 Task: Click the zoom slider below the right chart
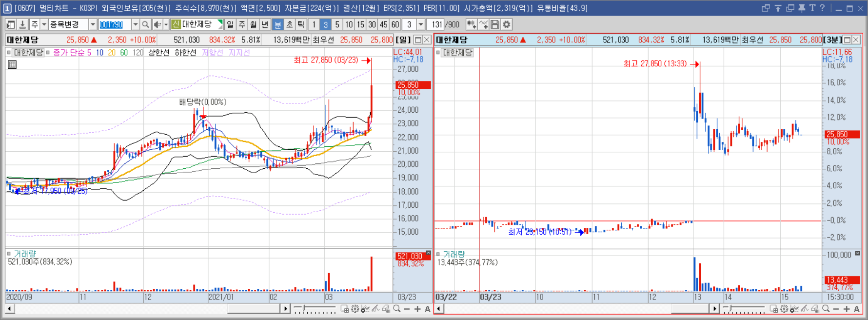click(x=744, y=309)
